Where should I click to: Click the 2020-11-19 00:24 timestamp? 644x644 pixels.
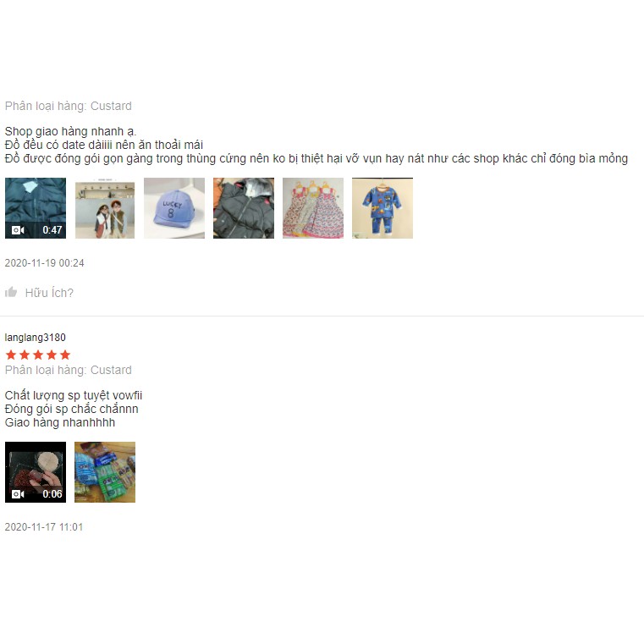(44, 263)
